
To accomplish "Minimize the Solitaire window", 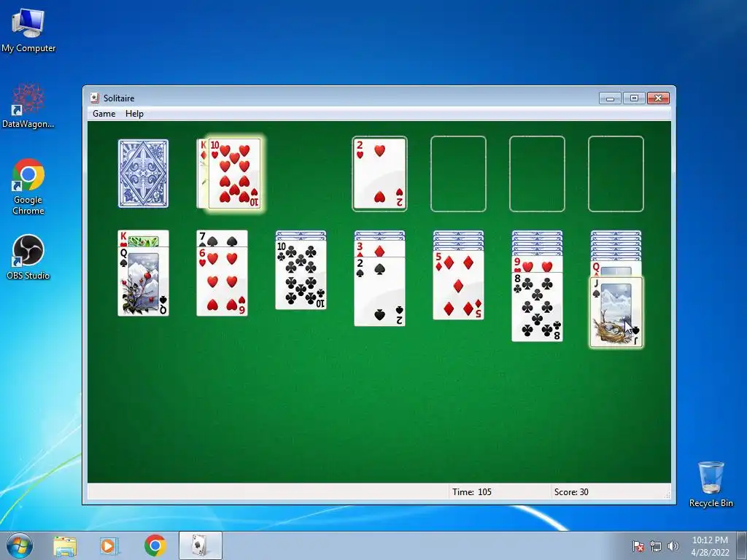I will 611,98.
